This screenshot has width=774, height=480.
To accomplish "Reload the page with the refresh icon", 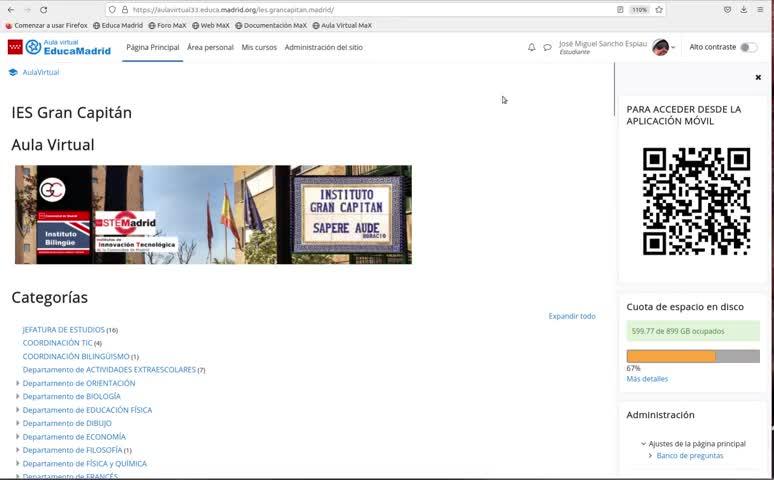I will point(43,10).
